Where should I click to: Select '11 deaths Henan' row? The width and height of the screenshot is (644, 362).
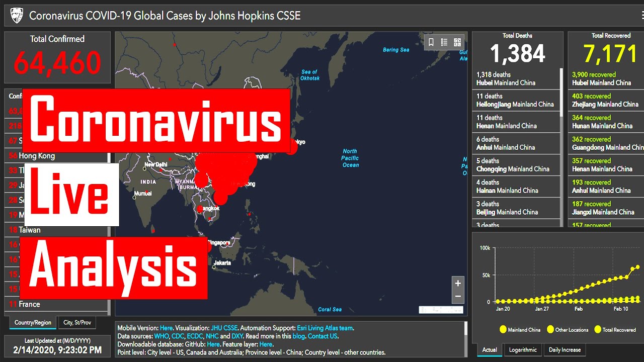click(516, 122)
